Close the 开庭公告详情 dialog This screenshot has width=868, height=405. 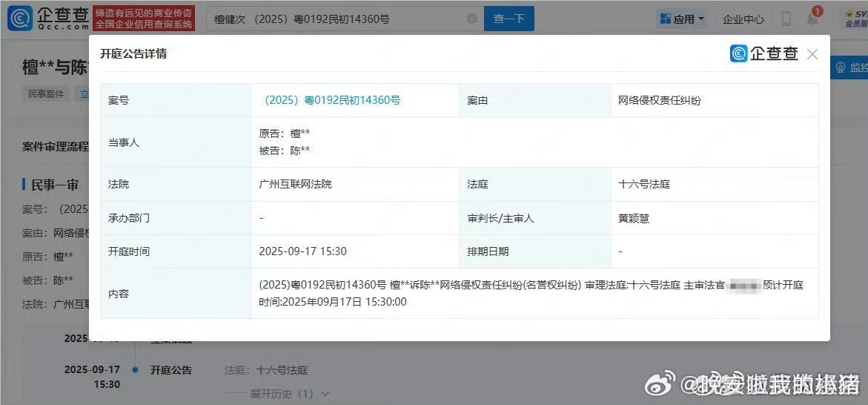click(x=812, y=54)
